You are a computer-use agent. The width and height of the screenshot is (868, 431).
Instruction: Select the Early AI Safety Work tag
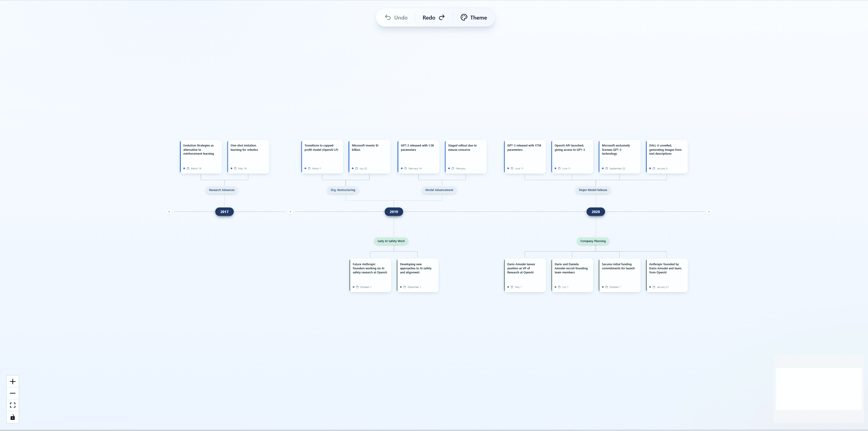tap(391, 241)
